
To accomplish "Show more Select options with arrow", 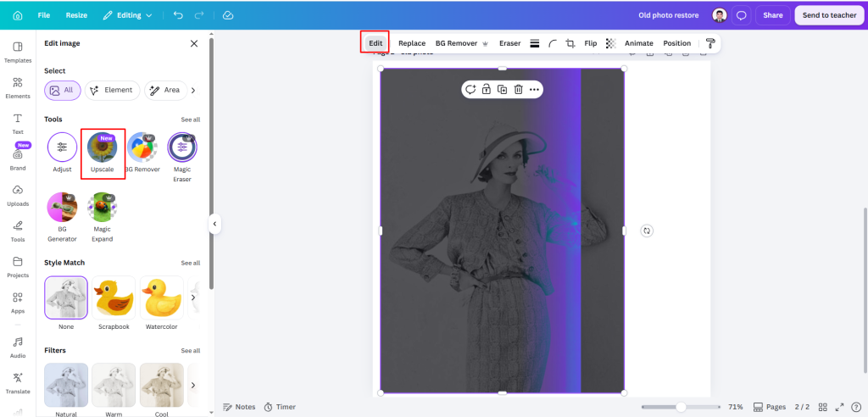I will [193, 91].
